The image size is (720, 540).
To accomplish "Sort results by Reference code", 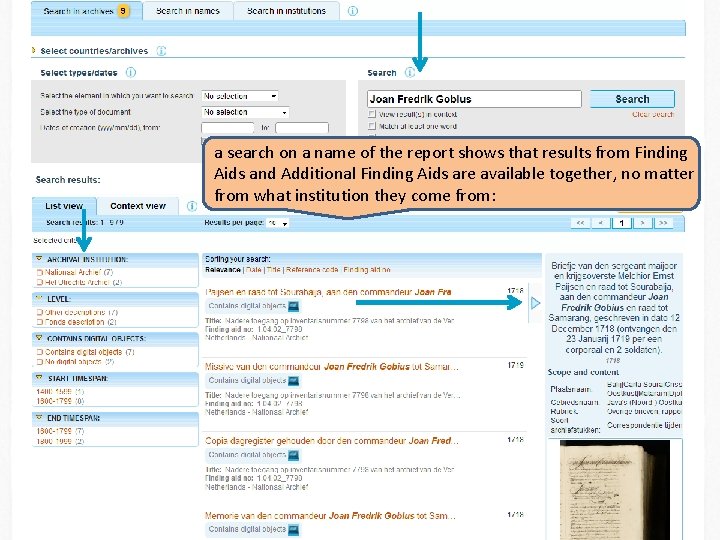I will (x=312, y=270).
